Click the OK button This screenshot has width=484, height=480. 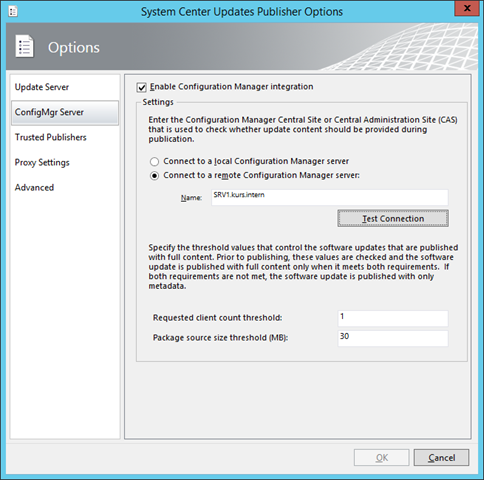(381, 458)
